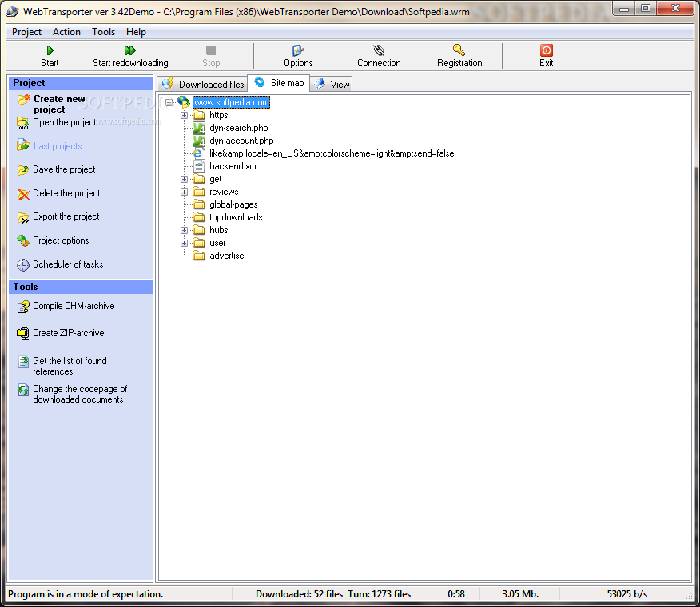Select the advertise folder label
This screenshot has width=700, height=607.
[x=227, y=256]
